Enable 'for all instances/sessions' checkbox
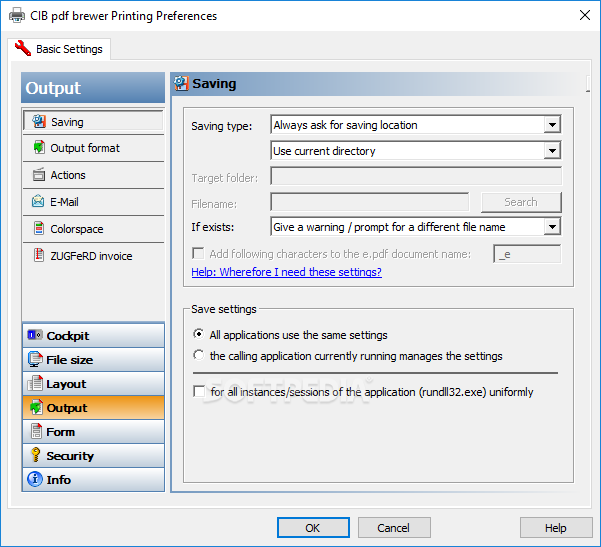The image size is (601, 547). coord(199,392)
